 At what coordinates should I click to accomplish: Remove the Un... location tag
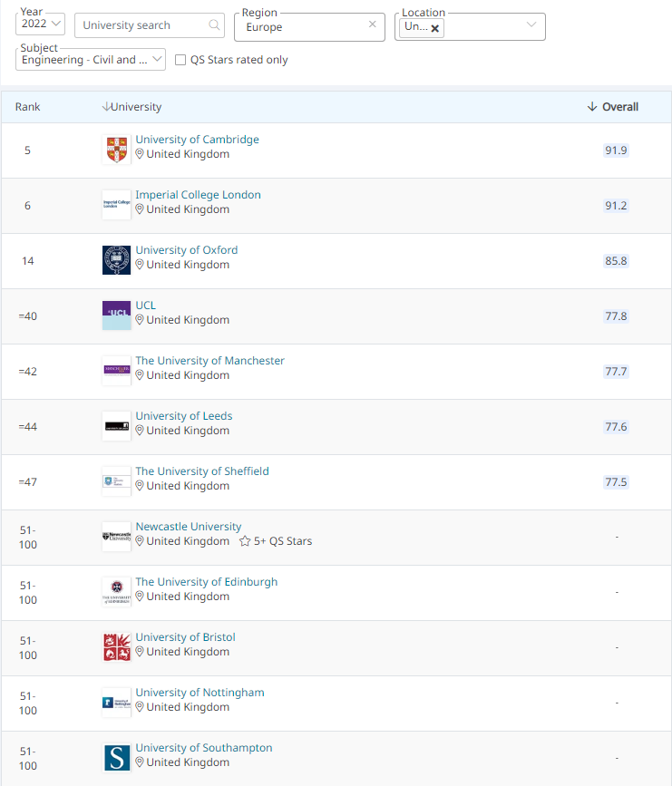[434, 29]
